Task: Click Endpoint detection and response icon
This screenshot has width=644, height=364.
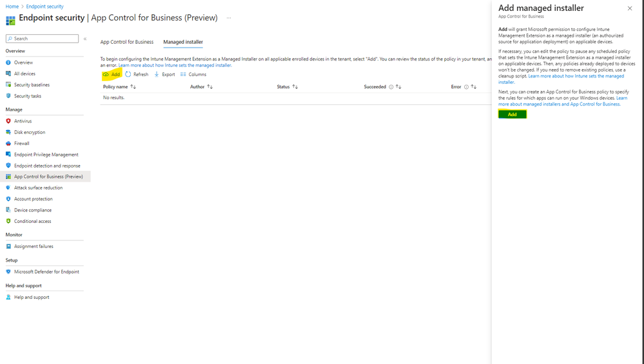Action: 8,166
